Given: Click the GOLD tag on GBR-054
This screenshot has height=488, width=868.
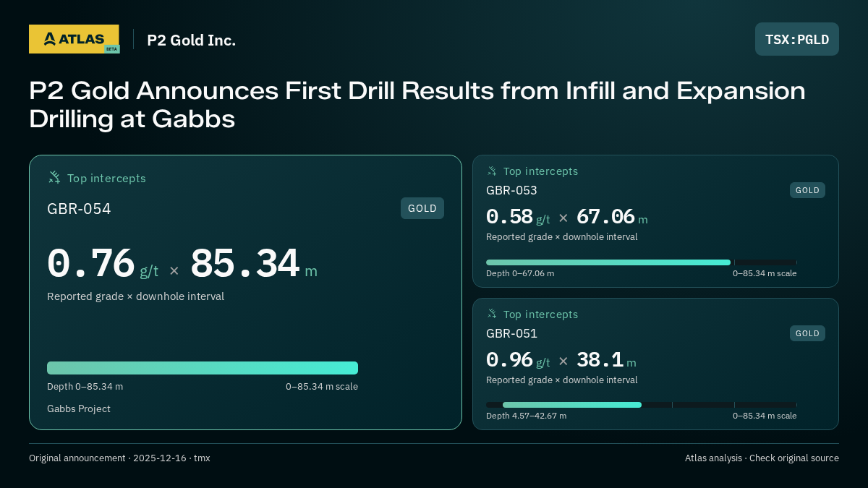Looking at the screenshot, I should [422, 208].
